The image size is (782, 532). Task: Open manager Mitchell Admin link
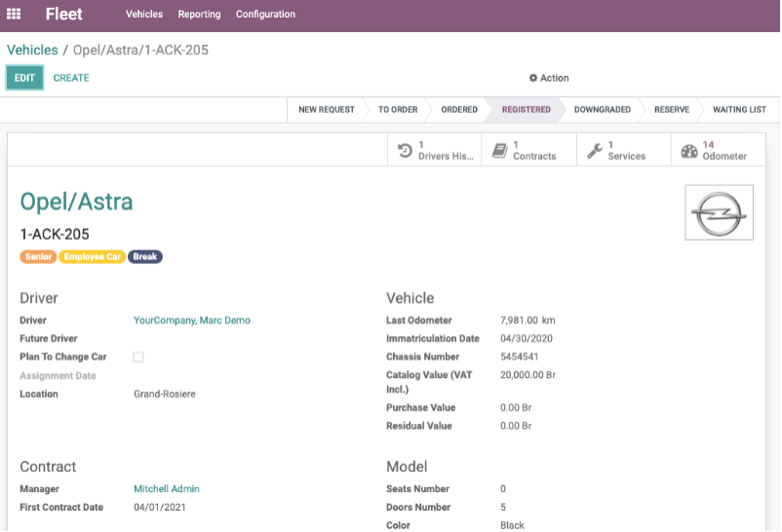167,489
